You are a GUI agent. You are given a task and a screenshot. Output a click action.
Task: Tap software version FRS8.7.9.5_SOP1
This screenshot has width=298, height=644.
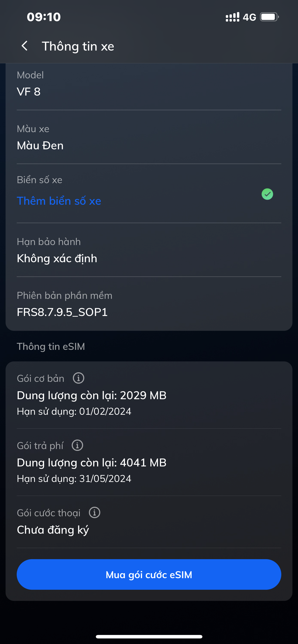(62, 312)
